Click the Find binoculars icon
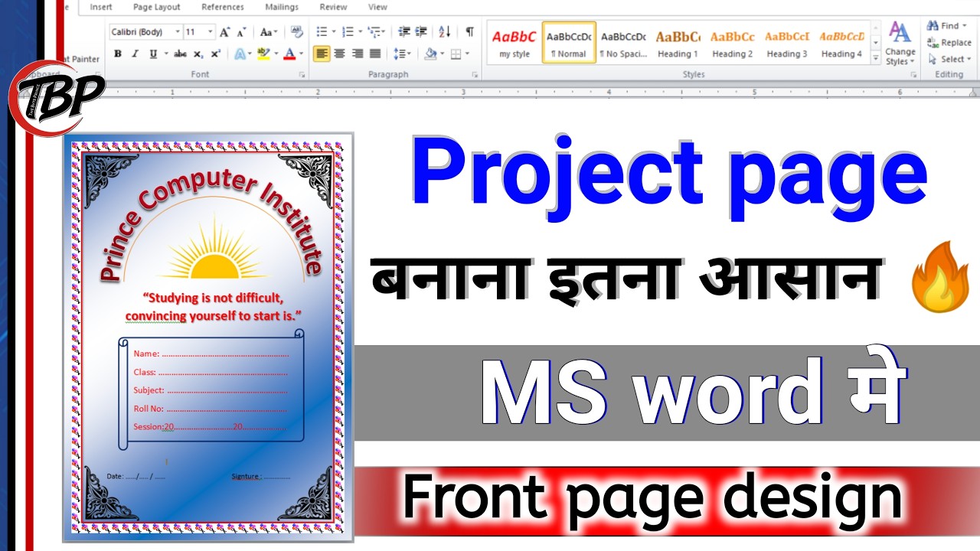 (x=933, y=26)
